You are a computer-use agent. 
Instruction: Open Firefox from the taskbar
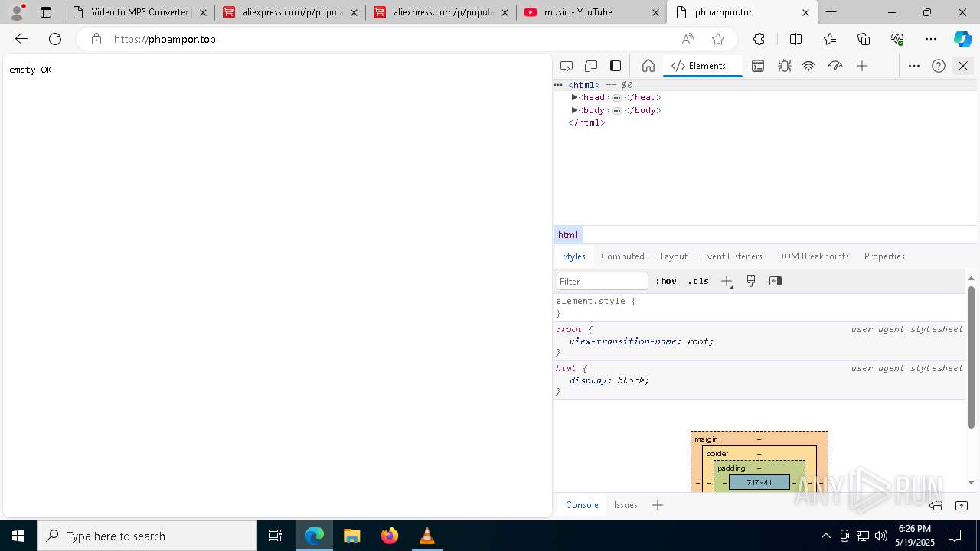pos(390,536)
